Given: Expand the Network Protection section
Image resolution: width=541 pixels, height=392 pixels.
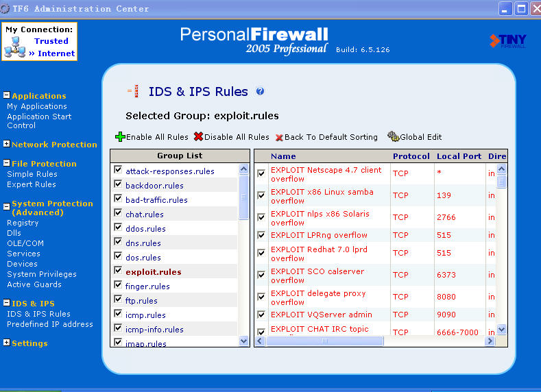Looking at the screenshot, I should [7, 144].
